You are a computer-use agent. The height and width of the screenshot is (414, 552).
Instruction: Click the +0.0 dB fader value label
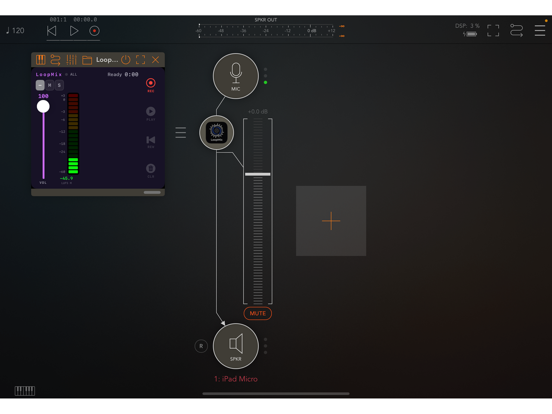[258, 112]
